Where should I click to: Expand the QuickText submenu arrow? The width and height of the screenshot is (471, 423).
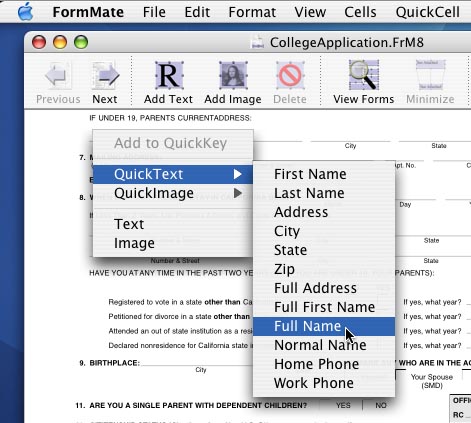click(237, 174)
